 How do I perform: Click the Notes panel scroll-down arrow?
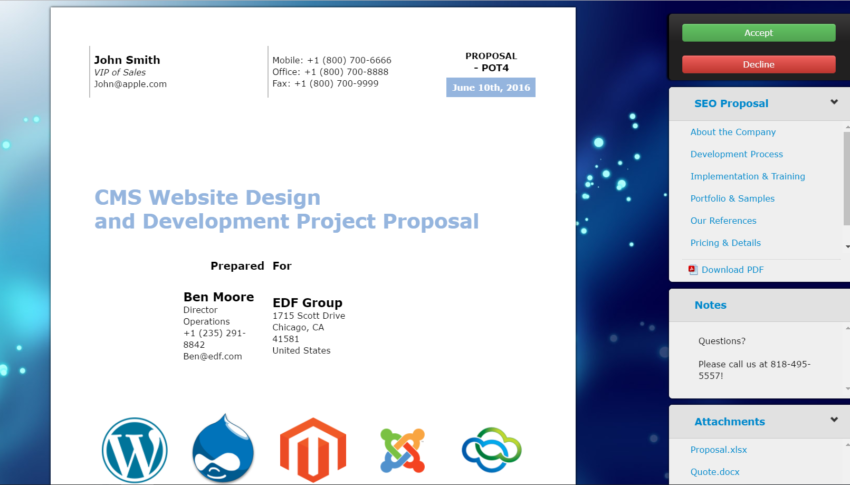[847, 389]
